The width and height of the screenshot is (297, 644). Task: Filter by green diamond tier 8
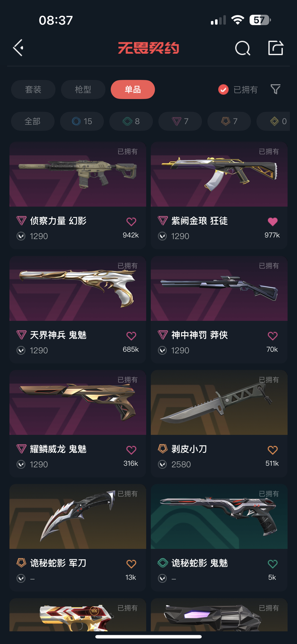131,121
